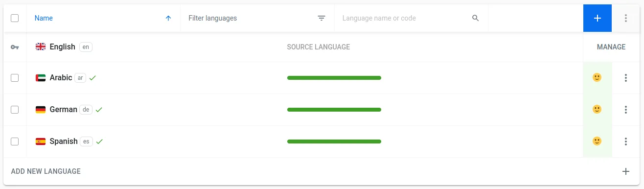Toggle the Name sort arrow
Screen dimensions: 644x189
pos(168,18)
